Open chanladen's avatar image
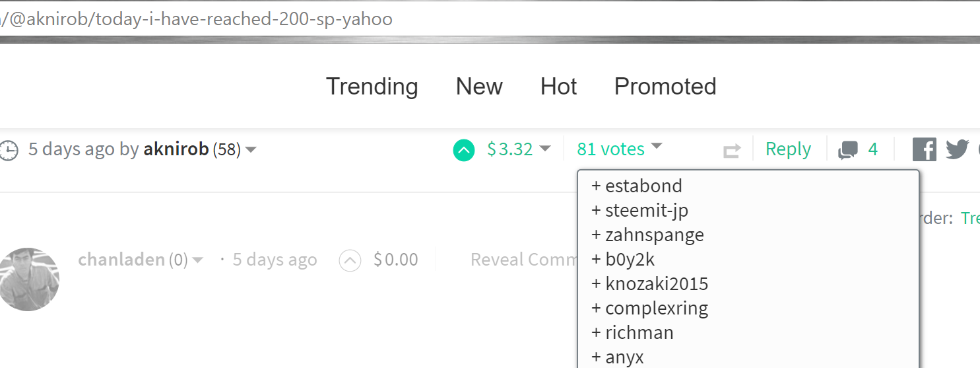 click(x=28, y=279)
